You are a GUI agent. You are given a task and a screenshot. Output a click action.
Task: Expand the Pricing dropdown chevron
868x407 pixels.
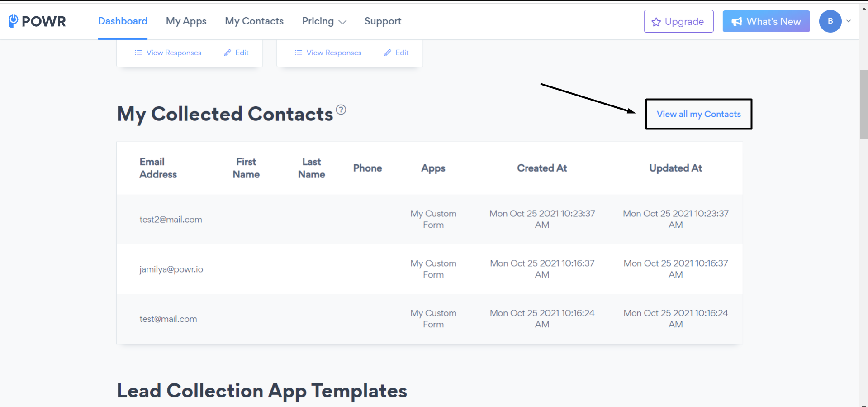342,22
